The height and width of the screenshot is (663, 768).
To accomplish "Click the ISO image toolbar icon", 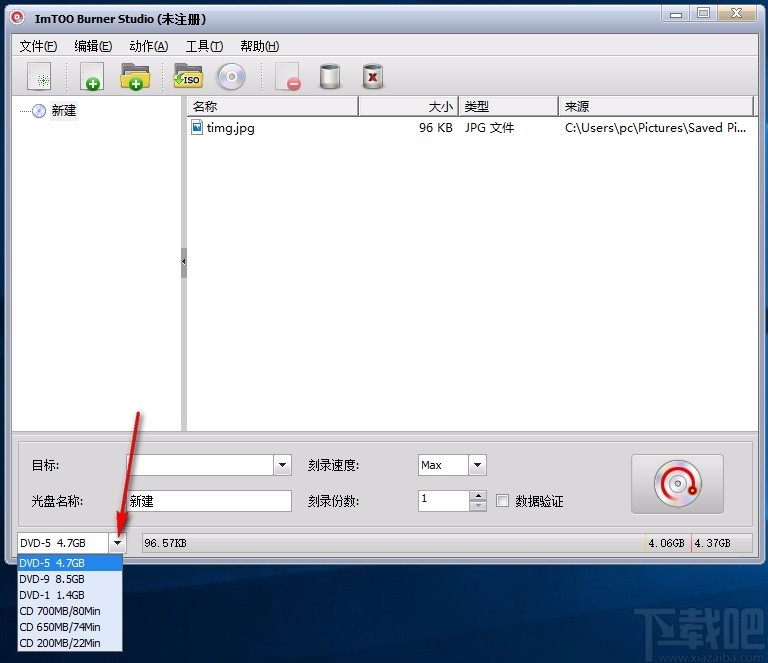I will [x=188, y=76].
